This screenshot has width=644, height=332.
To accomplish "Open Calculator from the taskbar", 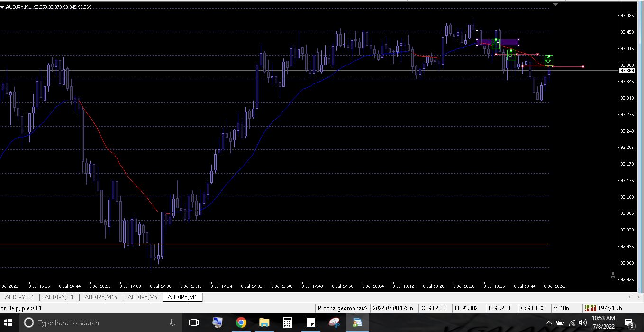I will tap(287, 323).
